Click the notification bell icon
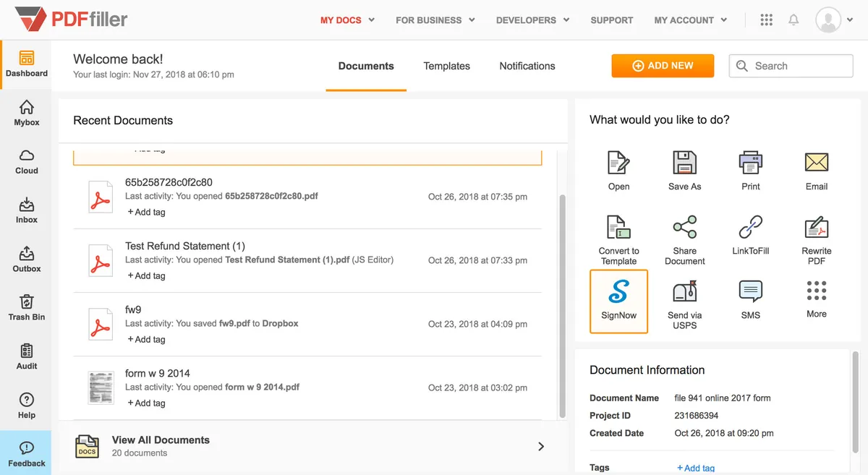868x475 pixels. (793, 20)
